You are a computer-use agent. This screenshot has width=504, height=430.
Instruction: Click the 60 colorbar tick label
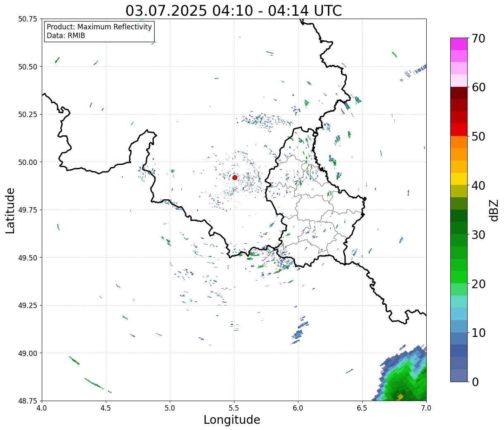[478, 87]
